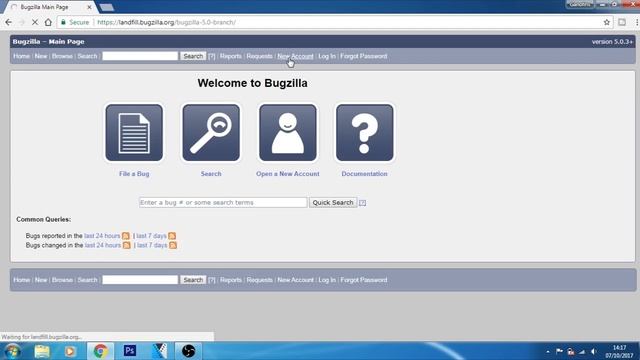Bookmark this page with the star icon
Image resolution: width=640 pixels, height=360 pixels.
coord(607,22)
